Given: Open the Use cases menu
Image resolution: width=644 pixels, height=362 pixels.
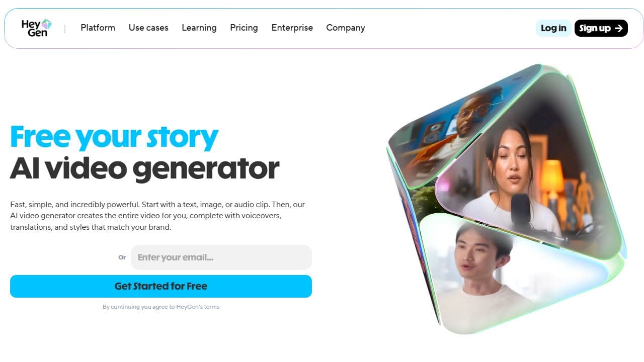Looking at the screenshot, I should [x=148, y=28].
